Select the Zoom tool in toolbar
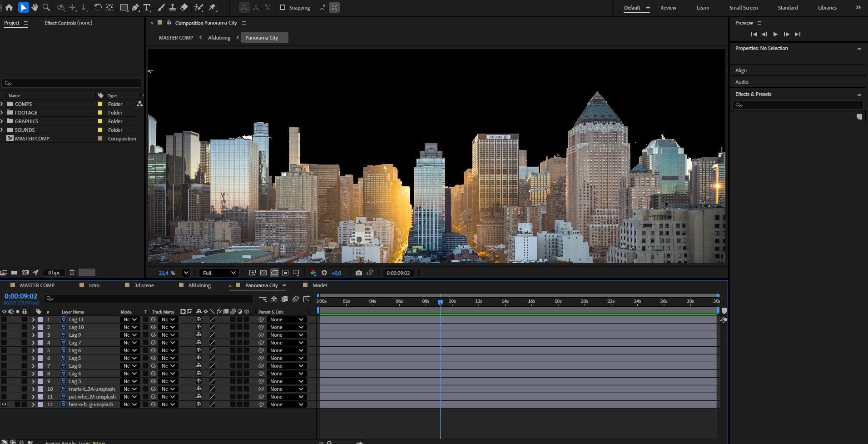This screenshot has height=444, width=868. click(x=46, y=7)
